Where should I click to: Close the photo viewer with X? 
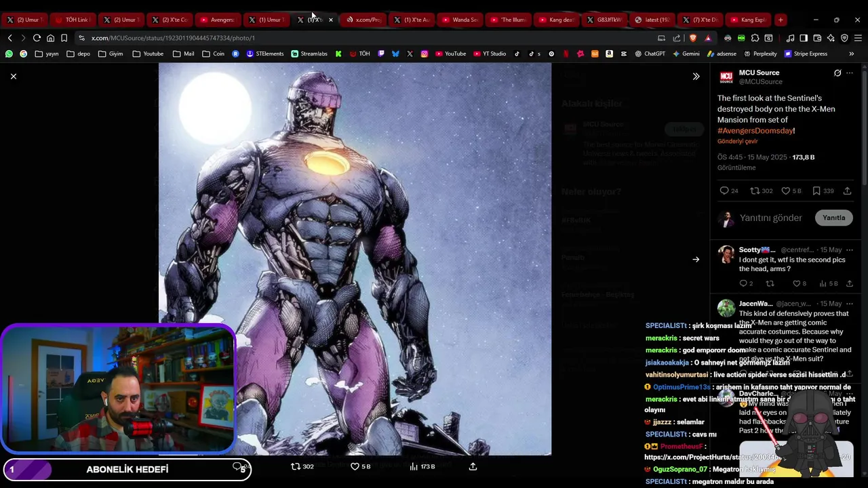pos(13,77)
